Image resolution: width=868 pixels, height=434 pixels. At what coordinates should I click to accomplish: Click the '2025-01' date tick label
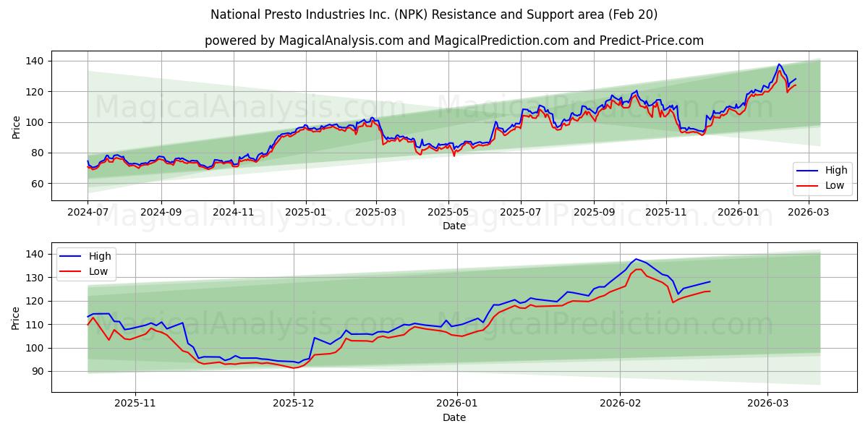[x=305, y=213]
